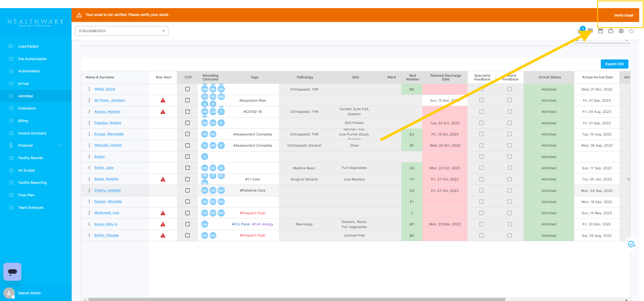
Task: Click the power logout icon
Action: click(x=631, y=31)
